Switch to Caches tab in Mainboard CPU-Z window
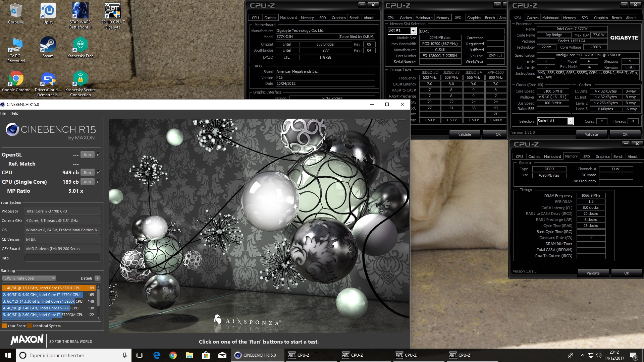This screenshot has width=644, height=362. click(270, 18)
